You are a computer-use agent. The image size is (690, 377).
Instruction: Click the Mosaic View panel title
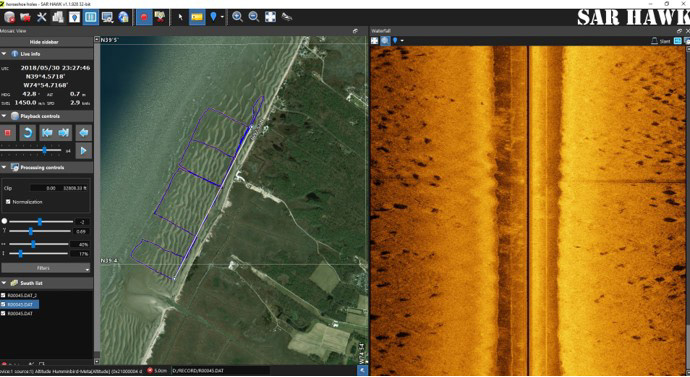point(13,31)
